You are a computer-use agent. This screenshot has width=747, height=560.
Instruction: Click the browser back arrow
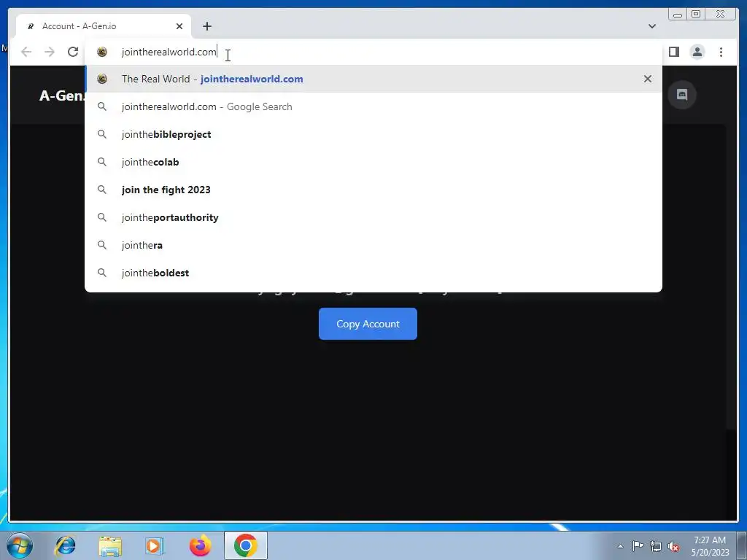[x=26, y=52]
